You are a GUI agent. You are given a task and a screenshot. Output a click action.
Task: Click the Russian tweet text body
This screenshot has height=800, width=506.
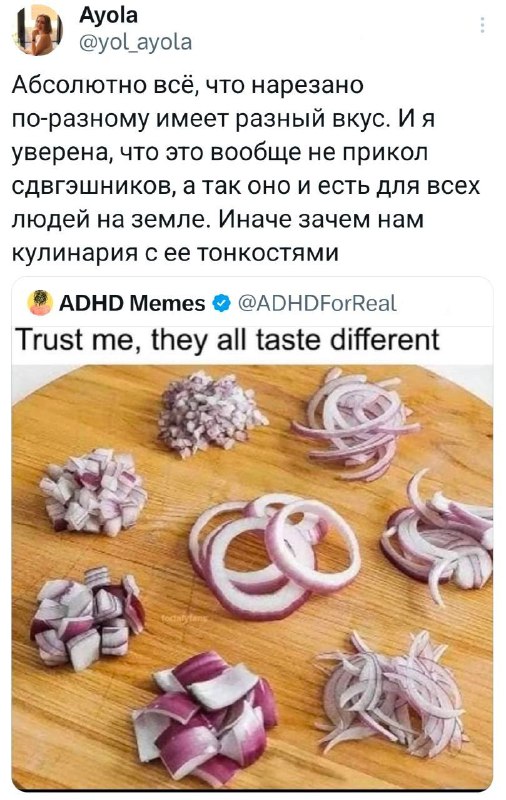point(246,168)
